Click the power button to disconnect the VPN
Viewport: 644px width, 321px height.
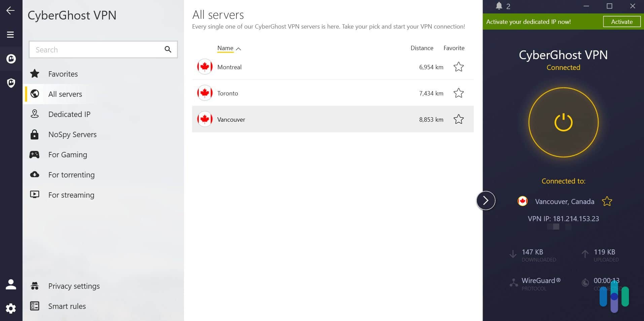click(563, 122)
